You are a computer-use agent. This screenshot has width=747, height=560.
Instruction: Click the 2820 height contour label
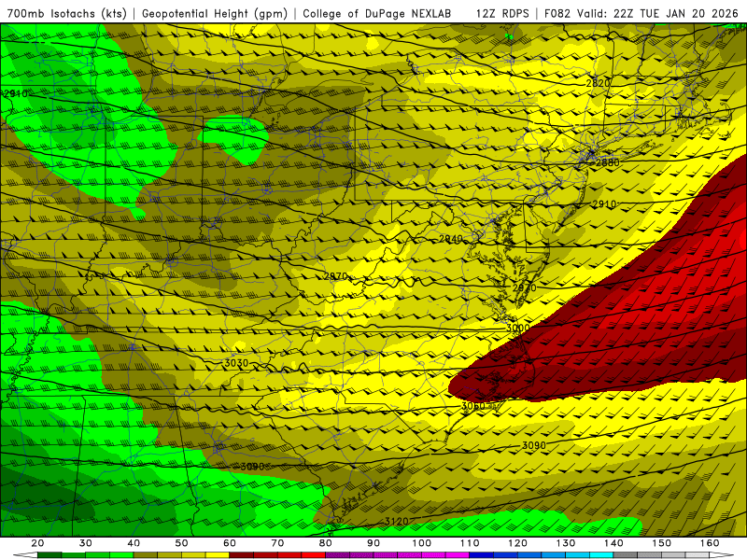pyautogui.click(x=598, y=83)
